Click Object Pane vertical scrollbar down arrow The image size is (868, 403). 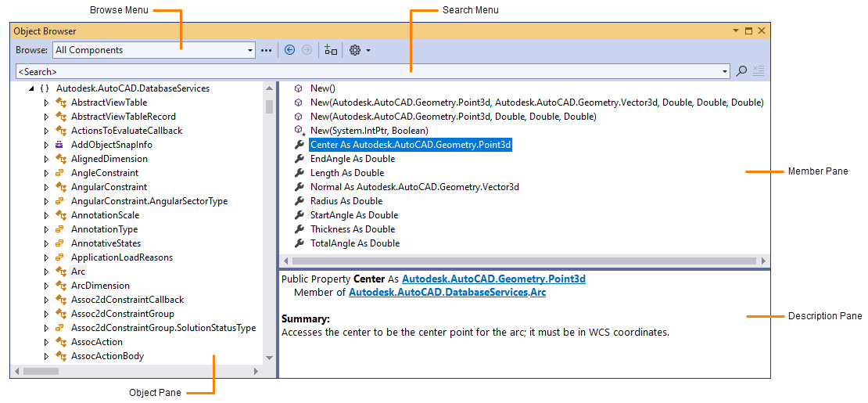point(270,358)
